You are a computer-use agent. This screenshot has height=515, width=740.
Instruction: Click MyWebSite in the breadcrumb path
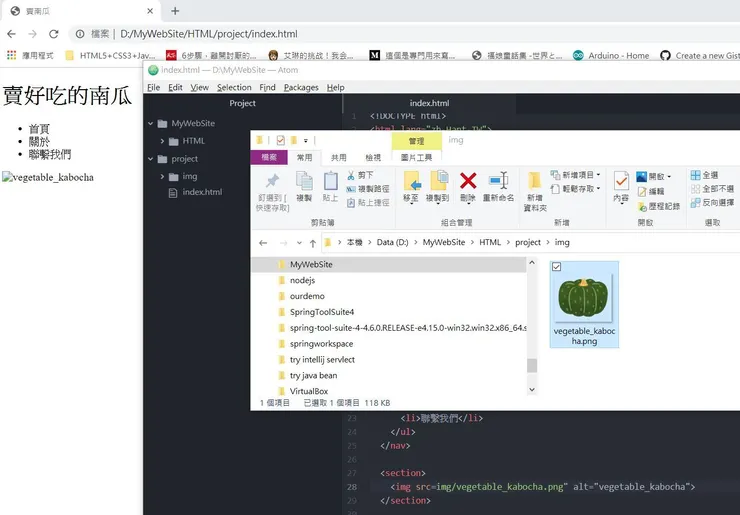click(x=444, y=242)
